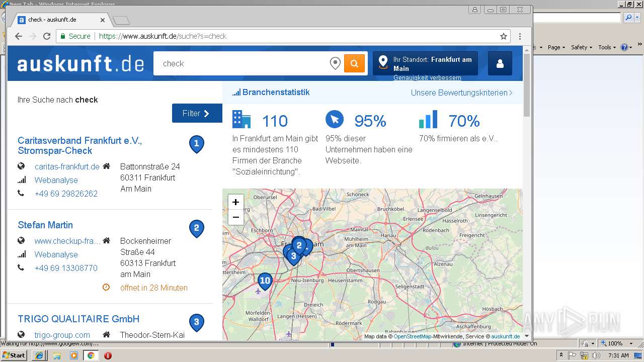The height and width of the screenshot is (362, 644).
Task: Open the OpenStreetMap attribution link
Action: [x=412, y=336]
